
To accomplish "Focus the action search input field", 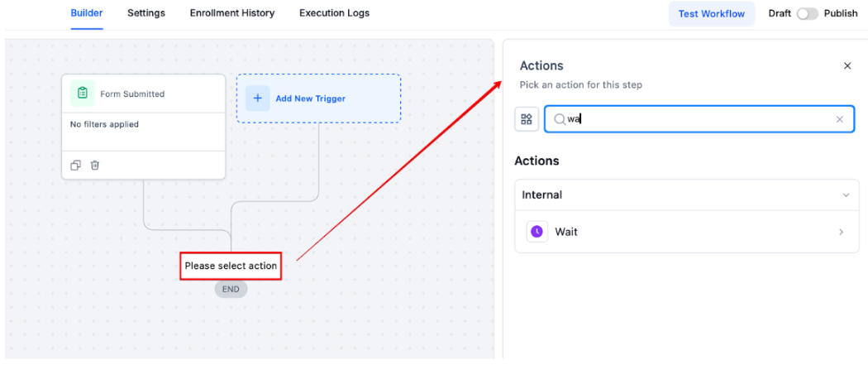I will 699,119.
